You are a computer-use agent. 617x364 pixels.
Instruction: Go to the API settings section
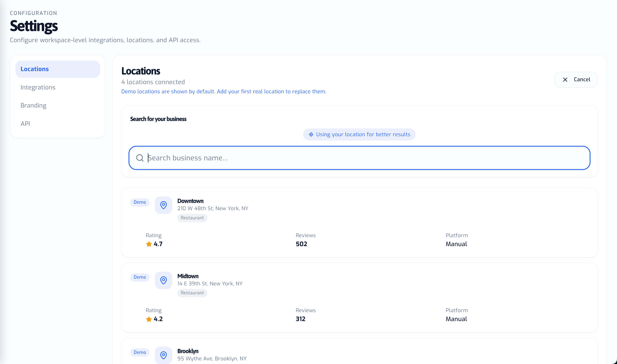pos(58,124)
